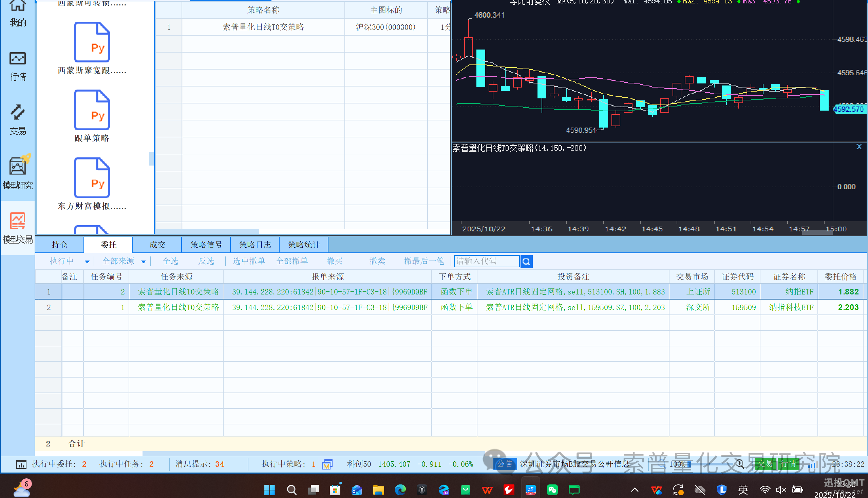
Task: Click the 跟单策略 Python file icon
Action: 92,110
